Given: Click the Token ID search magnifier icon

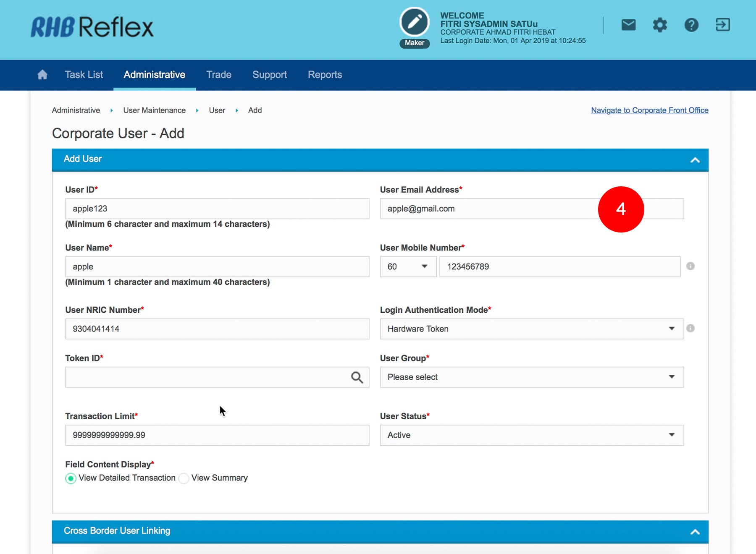Looking at the screenshot, I should tap(357, 377).
